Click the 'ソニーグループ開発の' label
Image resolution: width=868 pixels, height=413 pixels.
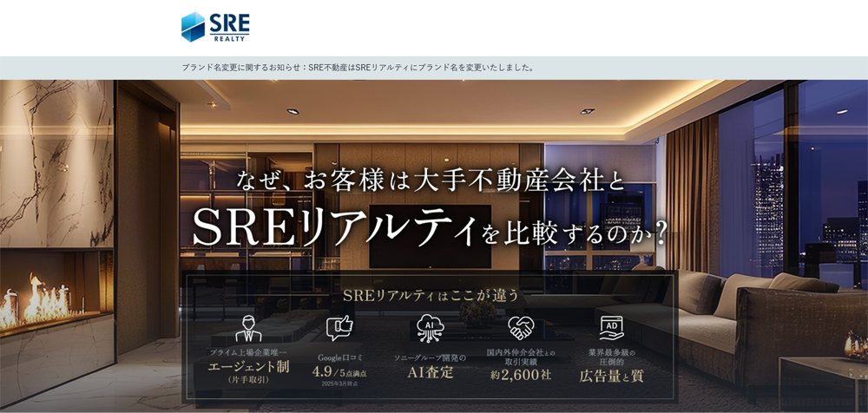point(431,357)
